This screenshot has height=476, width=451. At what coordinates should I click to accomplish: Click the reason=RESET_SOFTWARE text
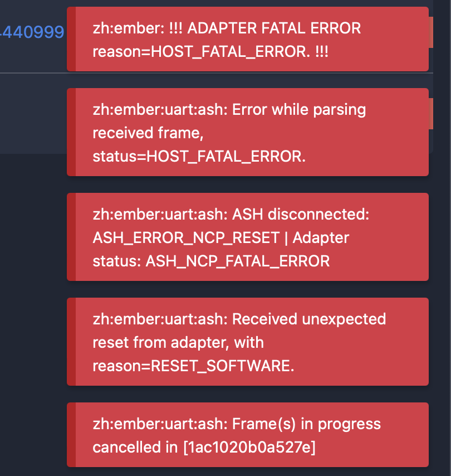tap(194, 366)
